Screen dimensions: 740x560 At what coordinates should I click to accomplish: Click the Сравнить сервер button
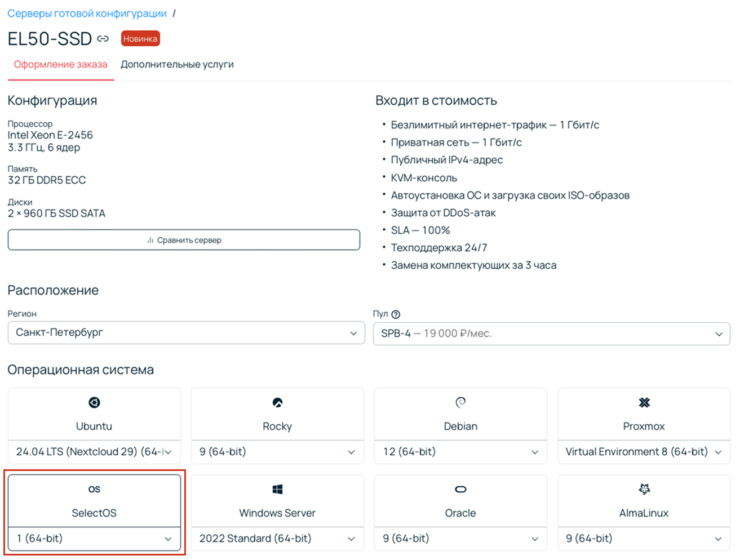184,240
